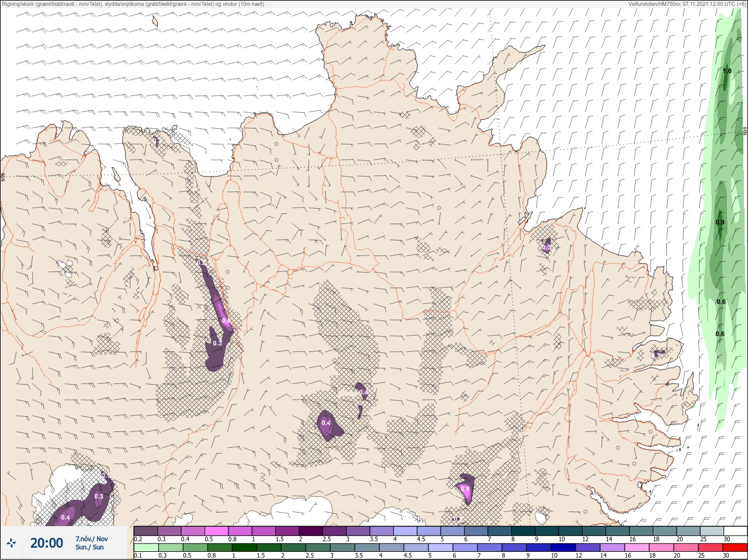The image size is (748, 560).
Task: Select lower legend swatch starting at 2.5
Action: tap(317, 548)
